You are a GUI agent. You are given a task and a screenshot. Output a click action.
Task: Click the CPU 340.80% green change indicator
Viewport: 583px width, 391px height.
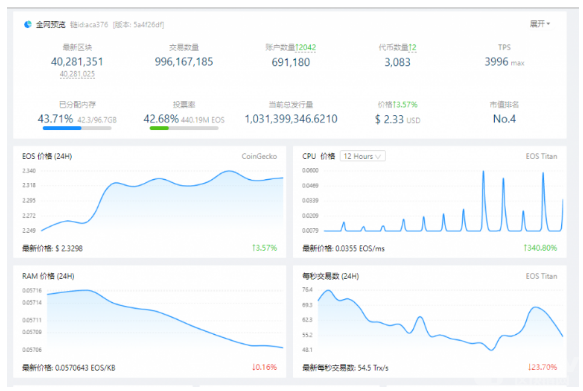(540, 248)
